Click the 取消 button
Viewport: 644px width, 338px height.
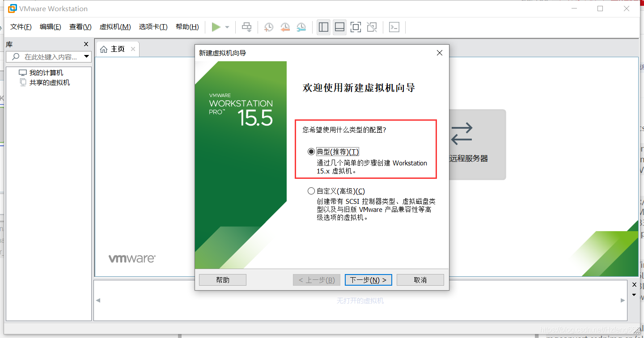tap(420, 280)
